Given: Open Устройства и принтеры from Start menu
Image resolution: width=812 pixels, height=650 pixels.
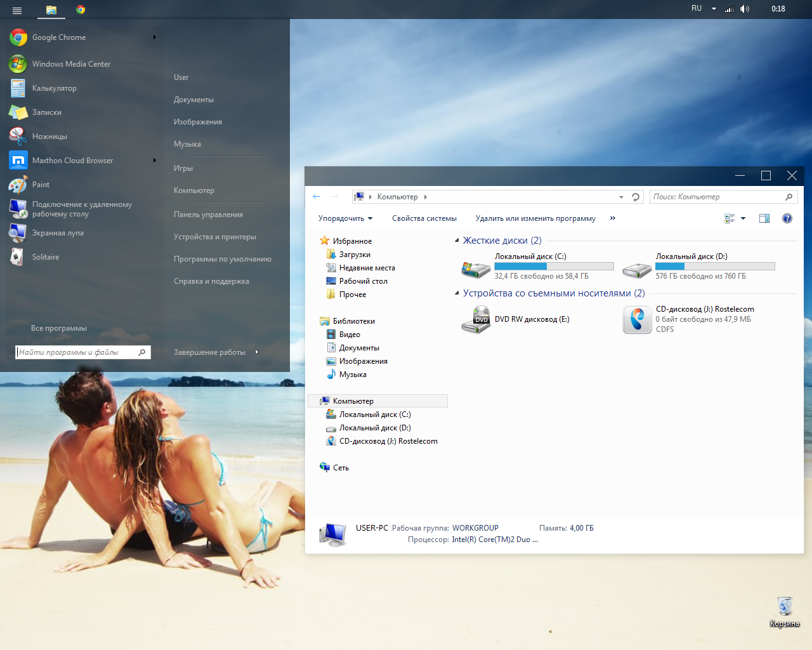Looking at the screenshot, I should coord(214,237).
